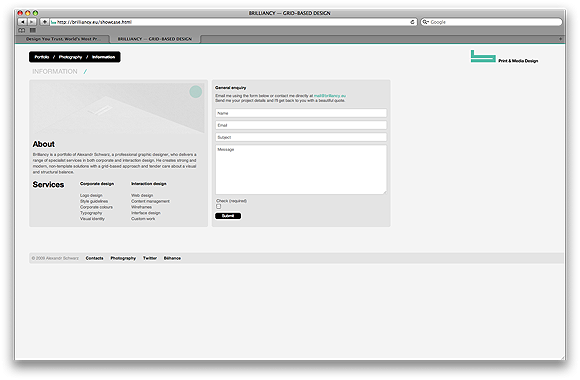Click the Corporate colours service item
The height and width of the screenshot is (380, 580).
click(x=96, y=207)
